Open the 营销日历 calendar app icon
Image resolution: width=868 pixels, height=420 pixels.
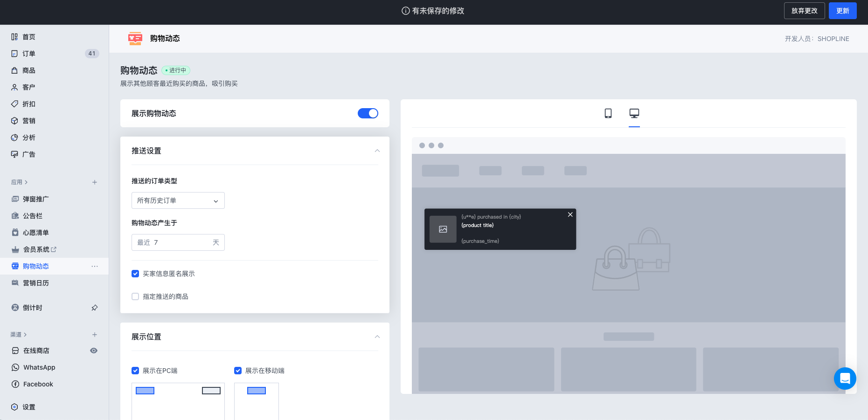point(15,283)
